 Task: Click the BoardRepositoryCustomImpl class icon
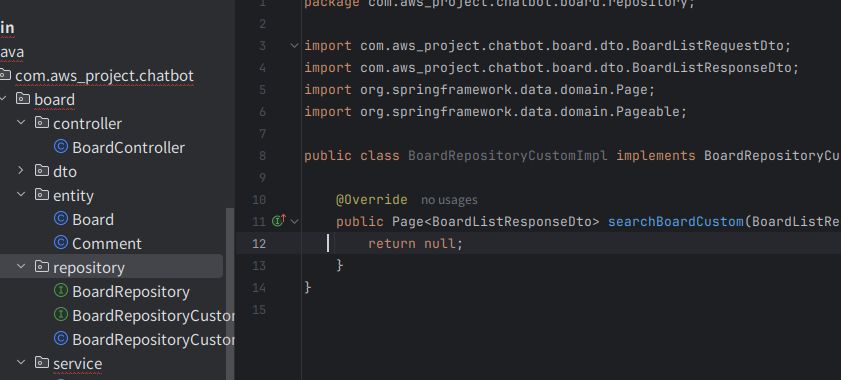pyautogui.click(x=62, y=339)
